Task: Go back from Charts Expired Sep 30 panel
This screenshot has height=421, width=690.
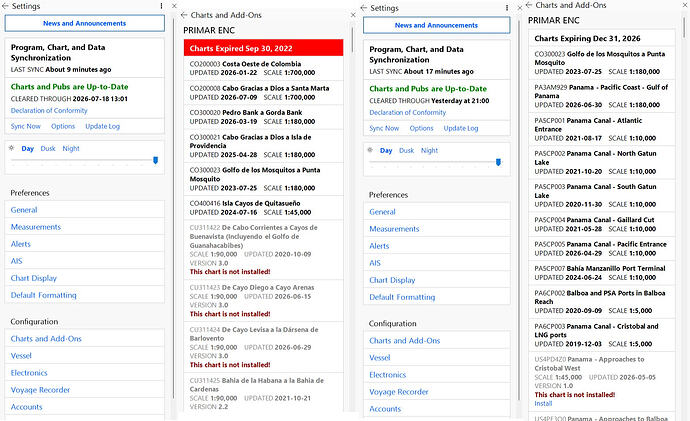Action: pos(184,15)
